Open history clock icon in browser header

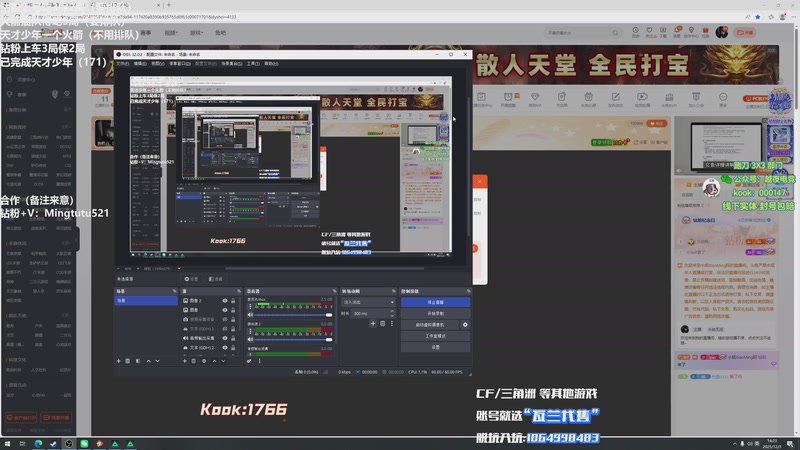click(x=635, y=32)
